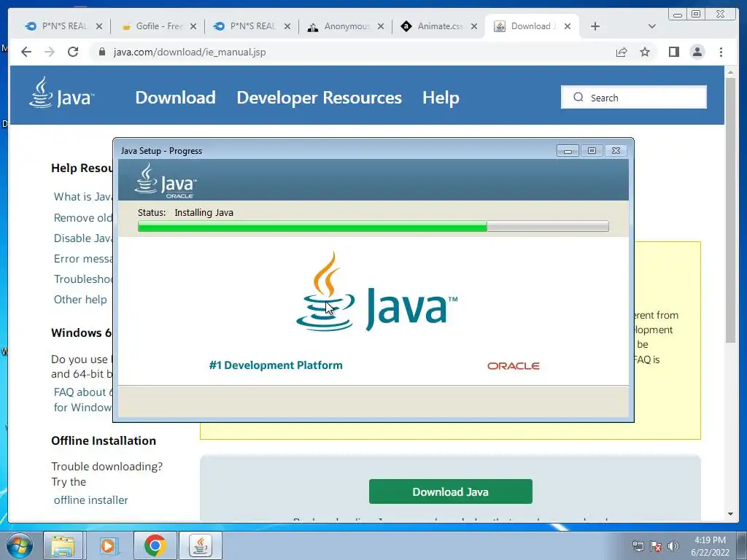The image size is (747, 560).
Task: Click the scrollbar up arrow
Action: pos(730,72)
